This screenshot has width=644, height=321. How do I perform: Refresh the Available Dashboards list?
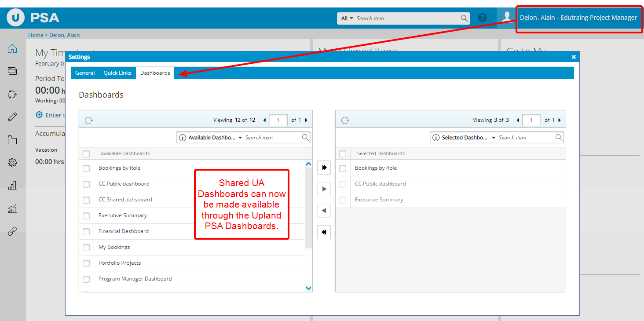88,120
